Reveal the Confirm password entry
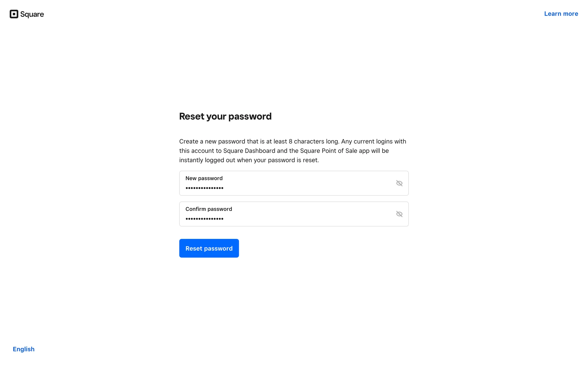Image resolution: width=588 pixels, height=368 pixels. [x=399, y=214]
